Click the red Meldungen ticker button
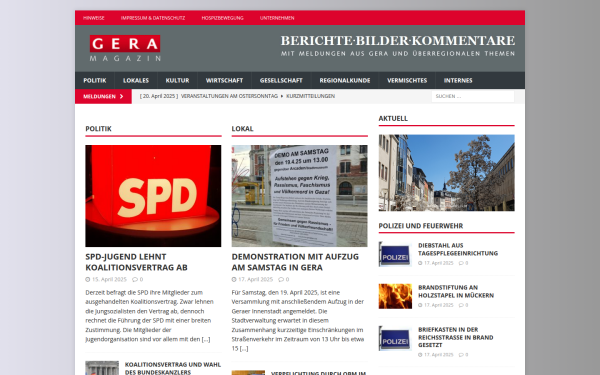Image resolution: width=600 pixels, height=375 pixels. click(103, 96)
